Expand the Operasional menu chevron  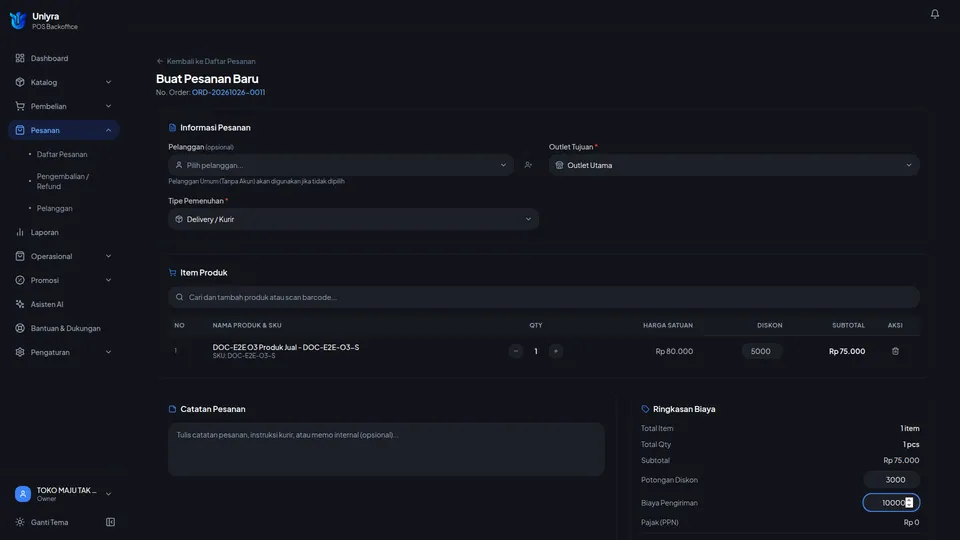pyautogui.click(x=108, y=256)
